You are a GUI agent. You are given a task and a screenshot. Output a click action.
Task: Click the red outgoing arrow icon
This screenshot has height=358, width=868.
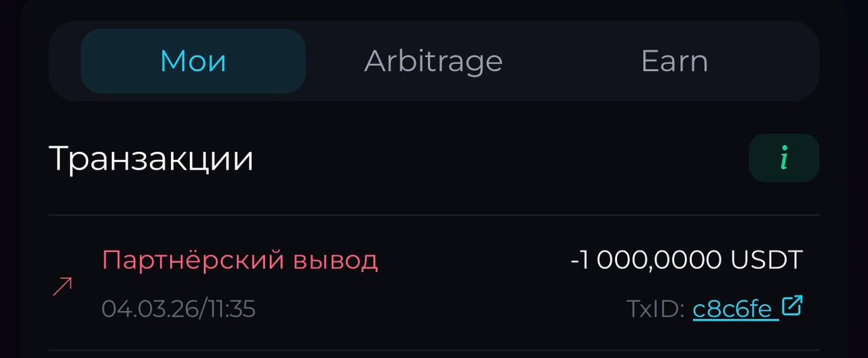point(62,286)
